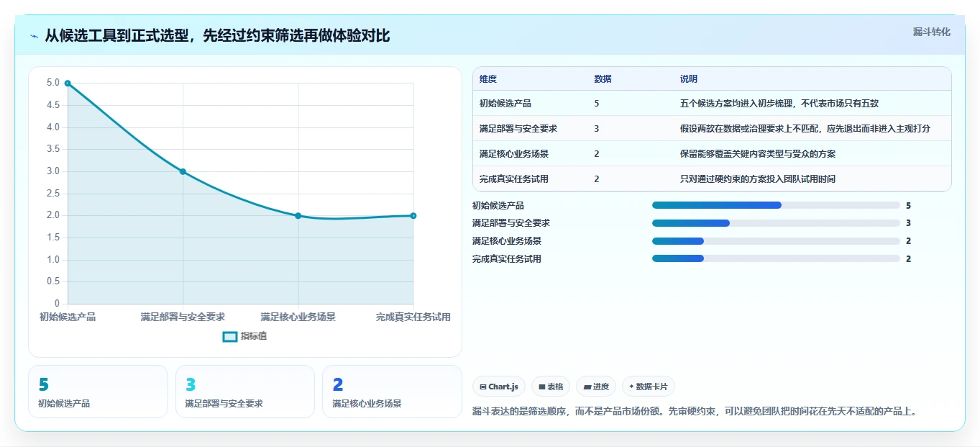Image resolution: width=980 pixels, height=447 pixels.
Task: Toggle the 指标值 legend color box
Action: 230,336
